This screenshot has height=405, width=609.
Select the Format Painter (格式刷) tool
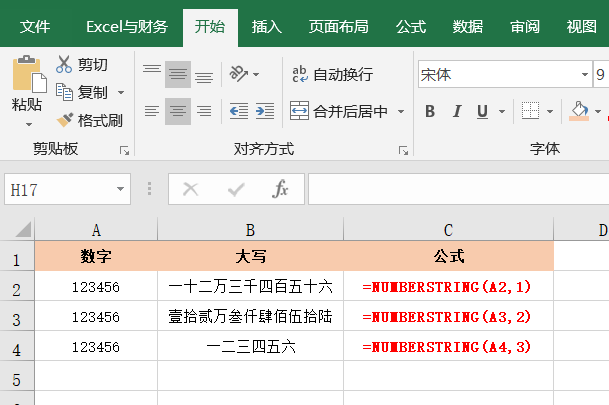(90, 120)
